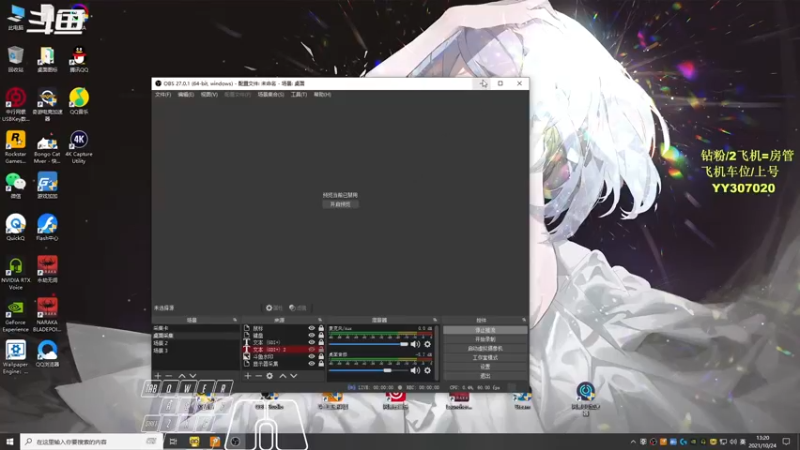Open OBS 设置 from the controls panel
Image resolution: width=800 pixels, height=450 pixels.
(485, 367)
